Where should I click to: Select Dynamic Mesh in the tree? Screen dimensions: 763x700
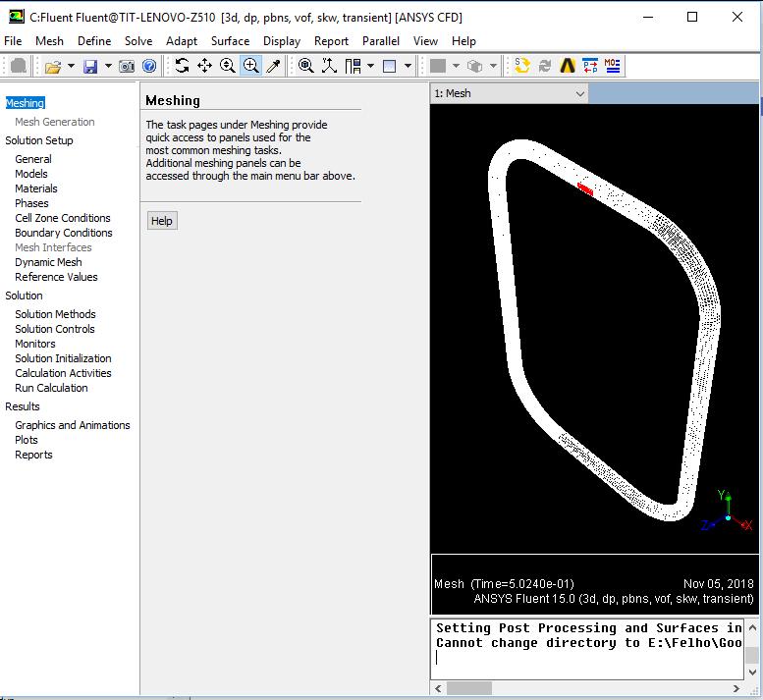(x=48, y=262)
